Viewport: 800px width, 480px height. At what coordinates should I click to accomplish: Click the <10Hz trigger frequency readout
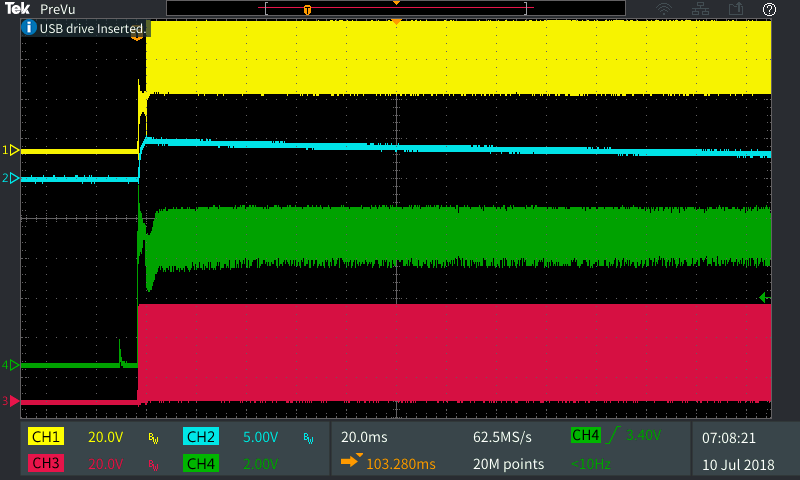click(x=591, y=464)
